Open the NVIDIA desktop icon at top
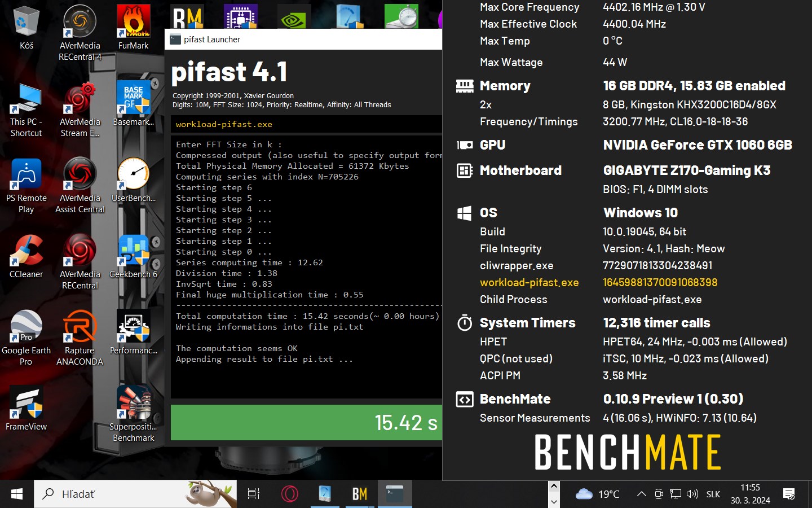 click(294, 18)
